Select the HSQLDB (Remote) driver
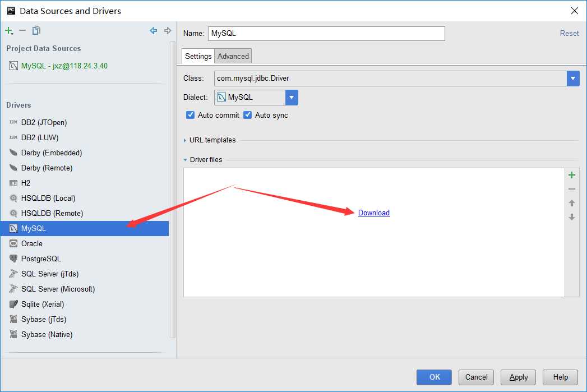The width and height of the screenshot is (587, 392). coord(85,213)
